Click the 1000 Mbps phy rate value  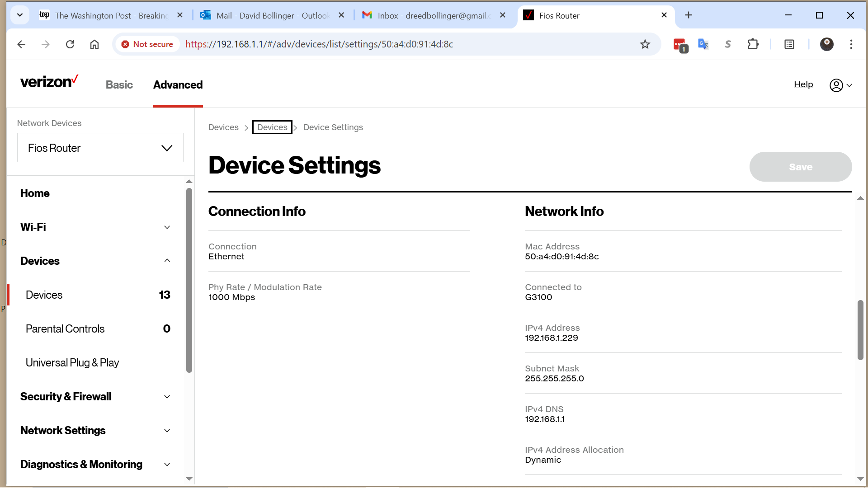coord(231,297)
